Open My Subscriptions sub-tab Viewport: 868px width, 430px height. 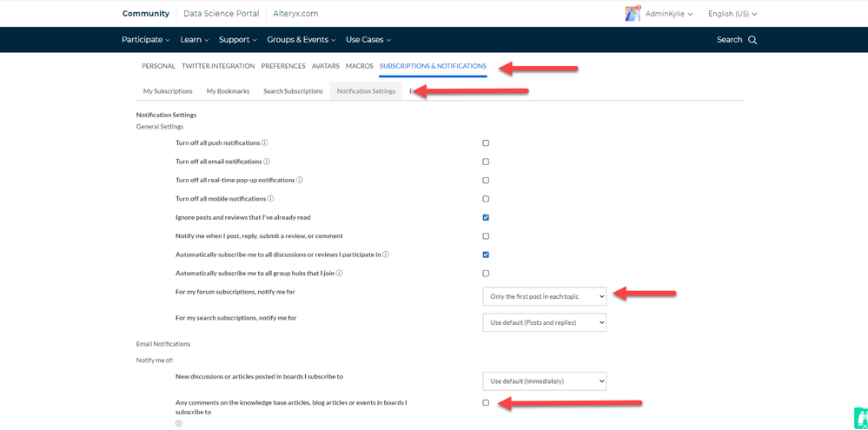[x=168, y=91]
